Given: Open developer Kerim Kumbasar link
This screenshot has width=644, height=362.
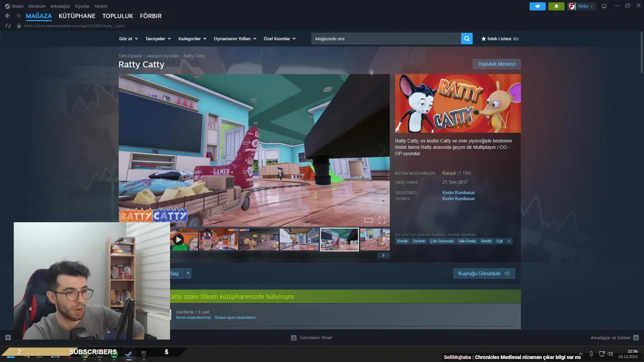Looking at the screenshot, I should (458, 193).
